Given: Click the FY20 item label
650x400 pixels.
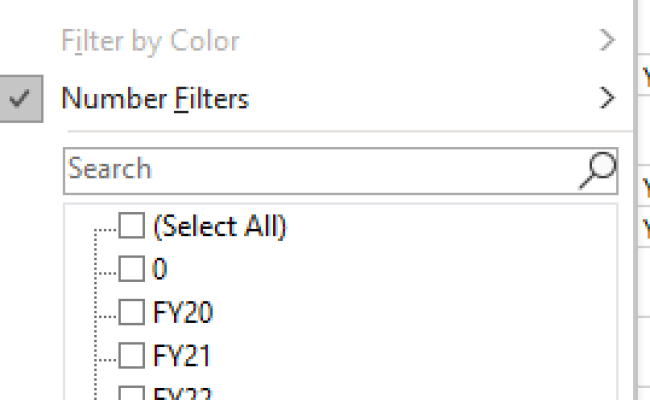Looking at the screenshot, I should pos(183,312).
